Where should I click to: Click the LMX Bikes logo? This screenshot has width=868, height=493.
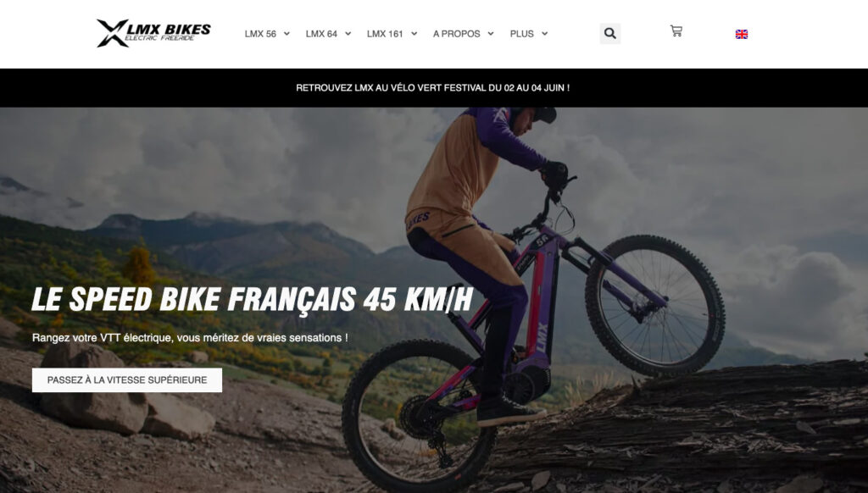(x=153, y=33)
